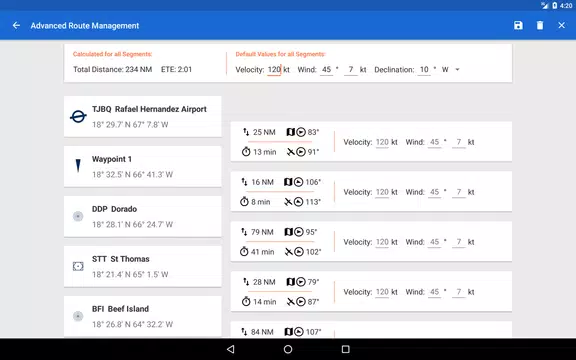Edit velocity field in 25 NM segment
The height and width of the screenshot is (360, 576).
[x=382, y=142]
